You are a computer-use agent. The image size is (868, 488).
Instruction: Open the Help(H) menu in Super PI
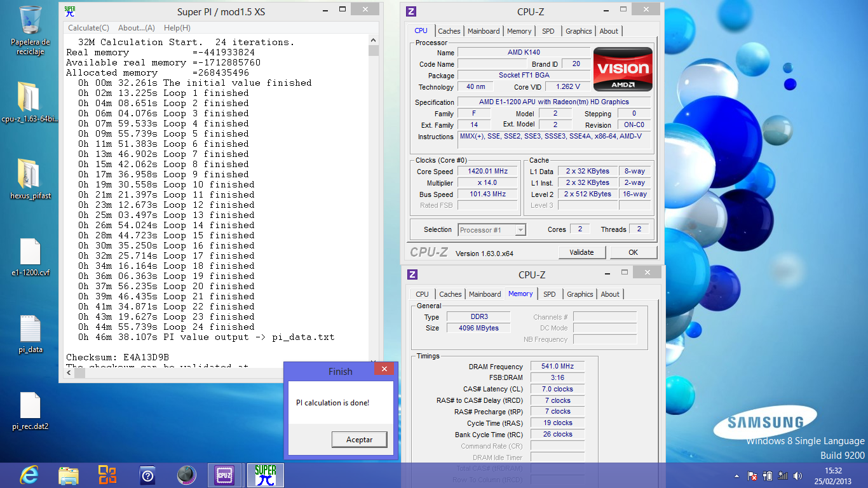(177, 28)
